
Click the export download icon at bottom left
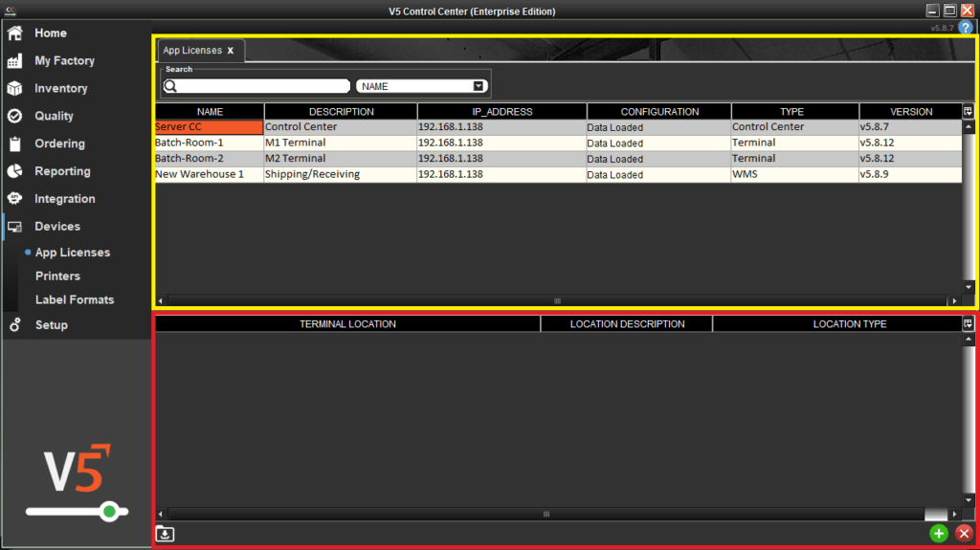[x=165, y=534]
